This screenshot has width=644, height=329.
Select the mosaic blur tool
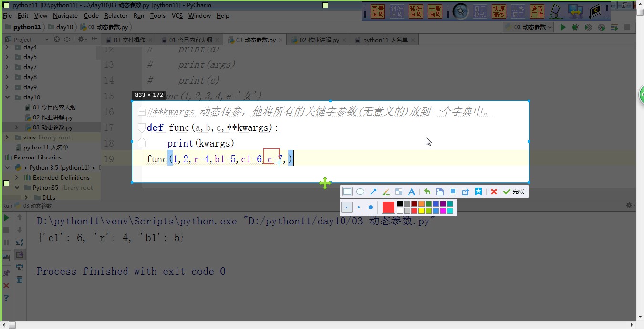point(399,191)
